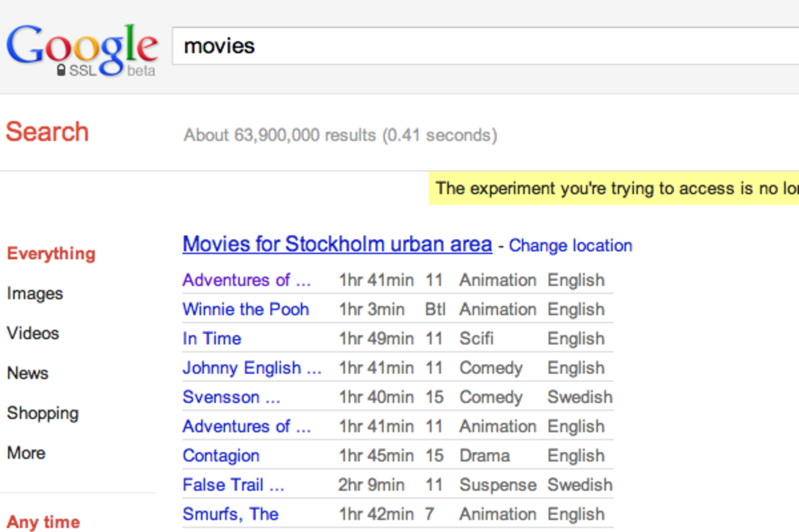Switch to Videos results

coord(32,333)
